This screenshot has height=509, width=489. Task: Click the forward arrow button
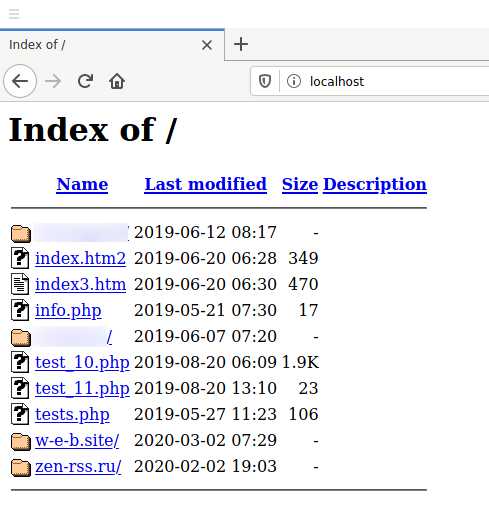53,81
